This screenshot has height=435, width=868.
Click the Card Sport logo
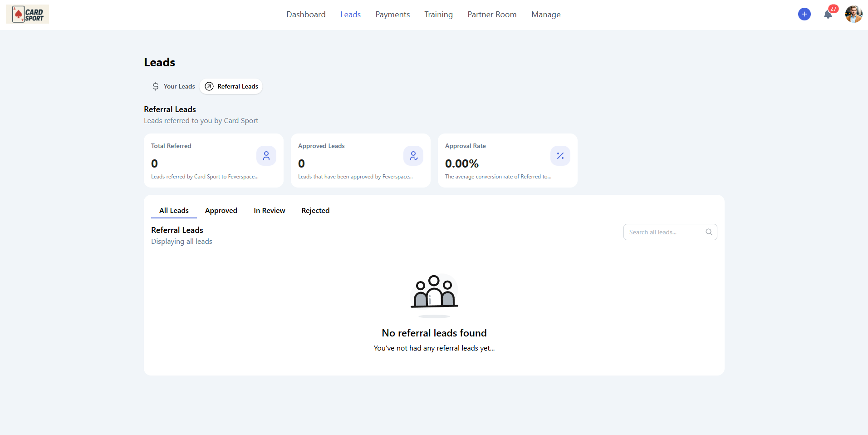pyautogui.click(x=27, y=15)
